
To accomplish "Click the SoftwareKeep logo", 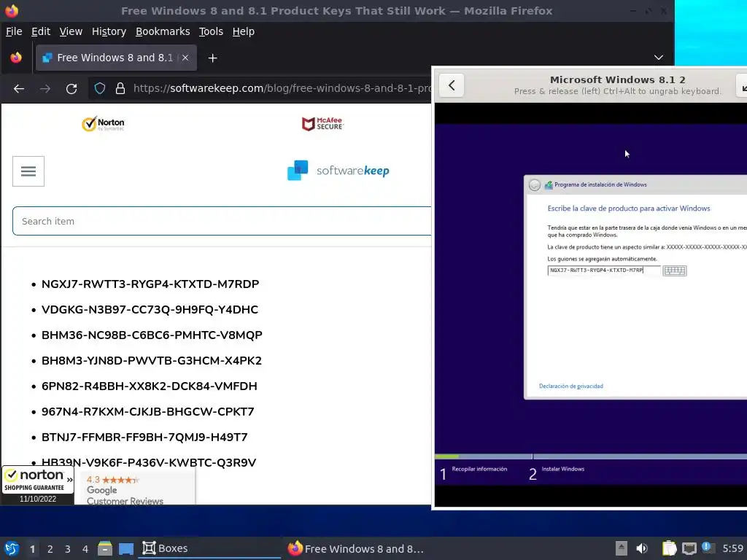I will pos(338,171).
